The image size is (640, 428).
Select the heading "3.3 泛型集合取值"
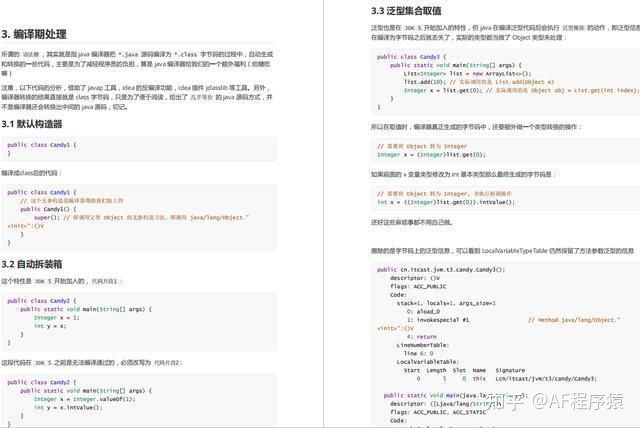[x=406, y=11]
